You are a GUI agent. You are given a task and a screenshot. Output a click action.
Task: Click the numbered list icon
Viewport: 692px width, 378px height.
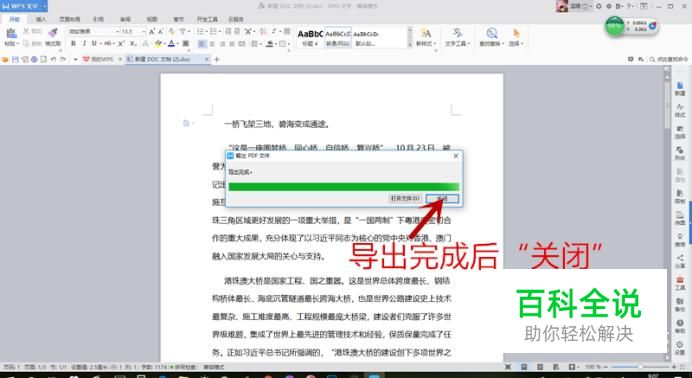click(213, 31)
